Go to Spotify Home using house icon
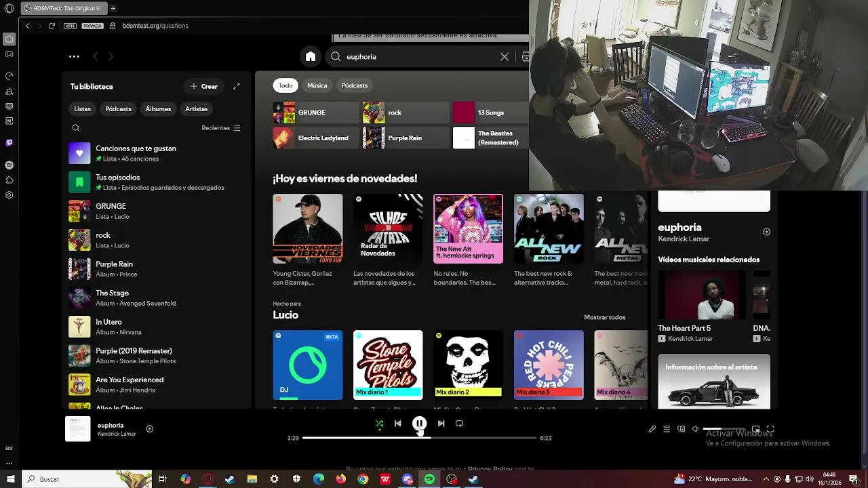Viewport: 868px width, 488px height. click(311, 57)
